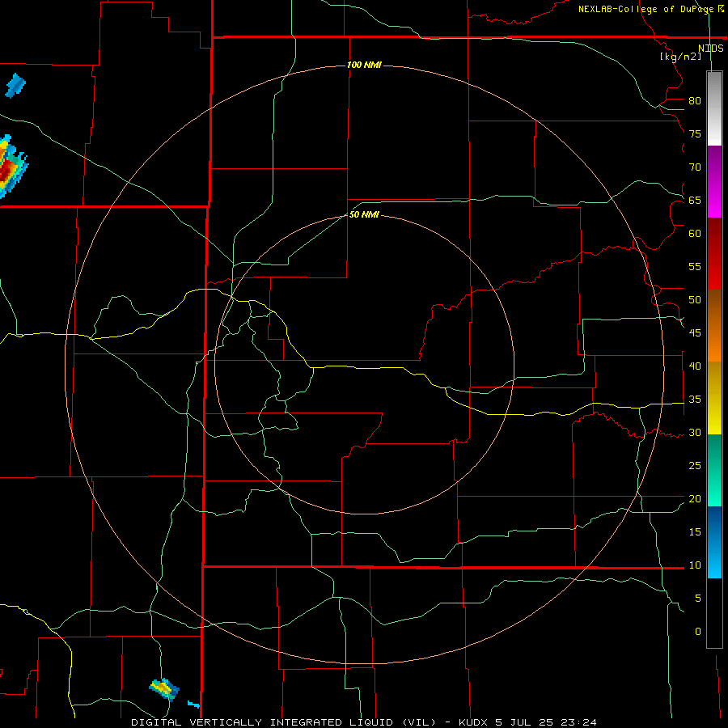Click the NIDS label

click(710, 49)
